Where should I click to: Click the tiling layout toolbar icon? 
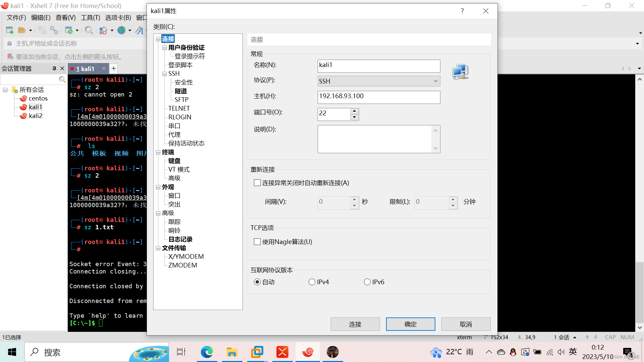tap(103, 30)
